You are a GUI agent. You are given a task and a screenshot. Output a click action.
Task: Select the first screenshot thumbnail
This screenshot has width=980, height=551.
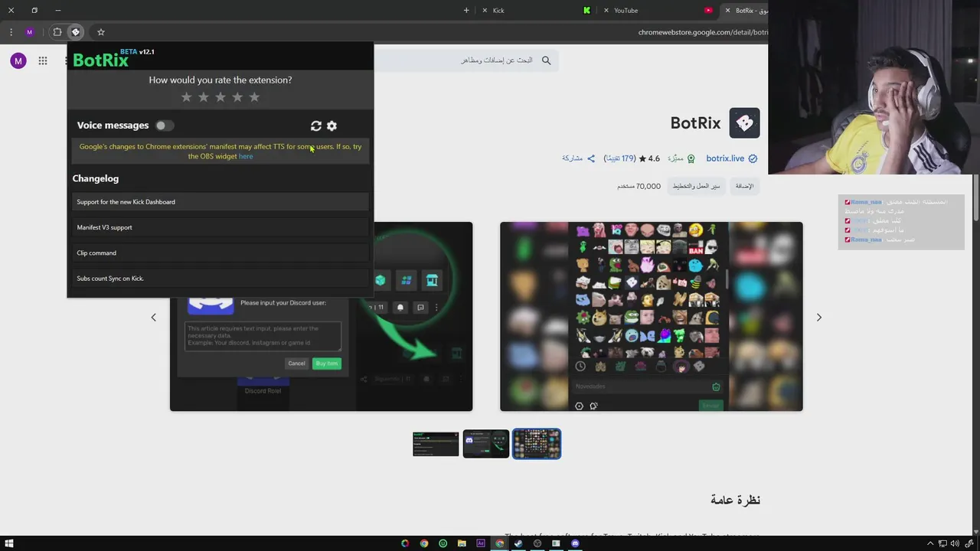coord(436,444)
